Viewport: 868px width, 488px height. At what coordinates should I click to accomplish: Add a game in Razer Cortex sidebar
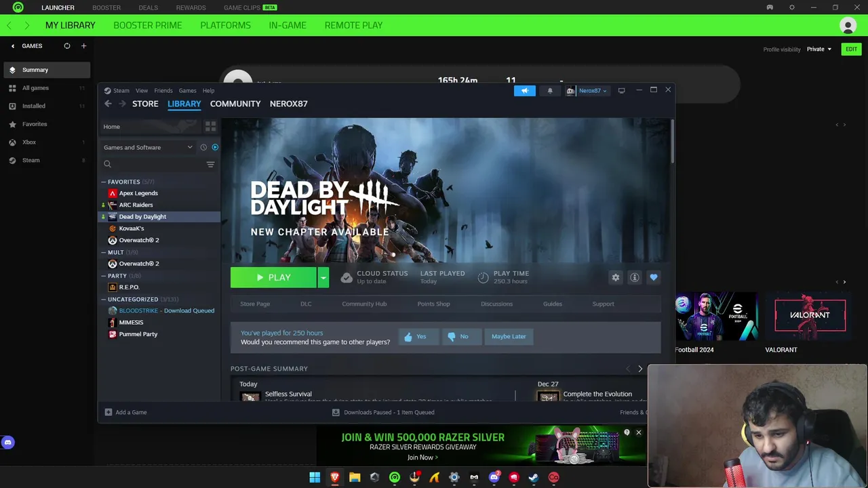(x=84, y=46)
